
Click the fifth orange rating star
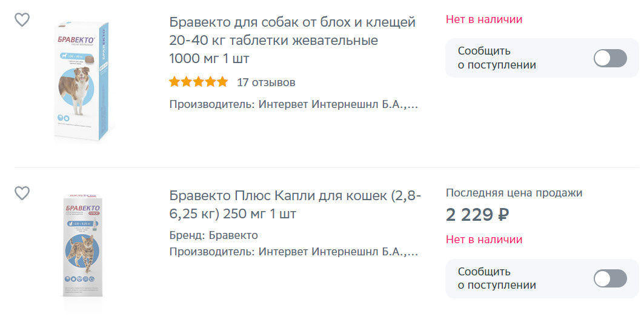pos(223,82)
